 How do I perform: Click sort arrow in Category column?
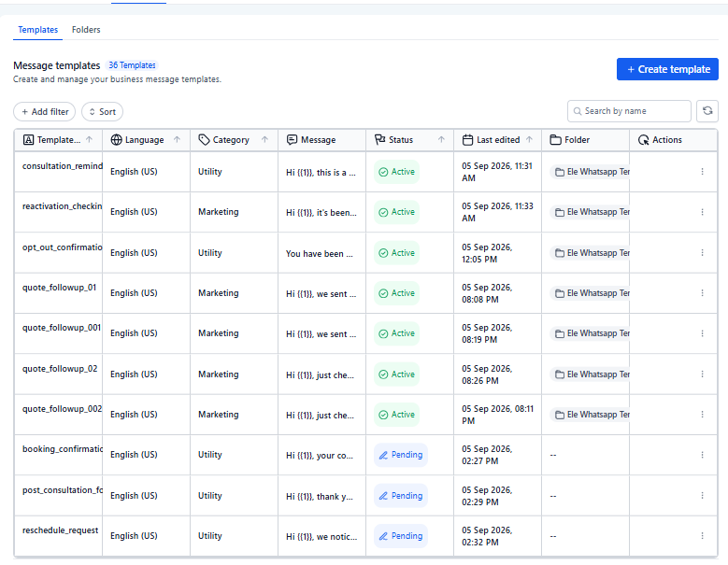tap(264, 140)
